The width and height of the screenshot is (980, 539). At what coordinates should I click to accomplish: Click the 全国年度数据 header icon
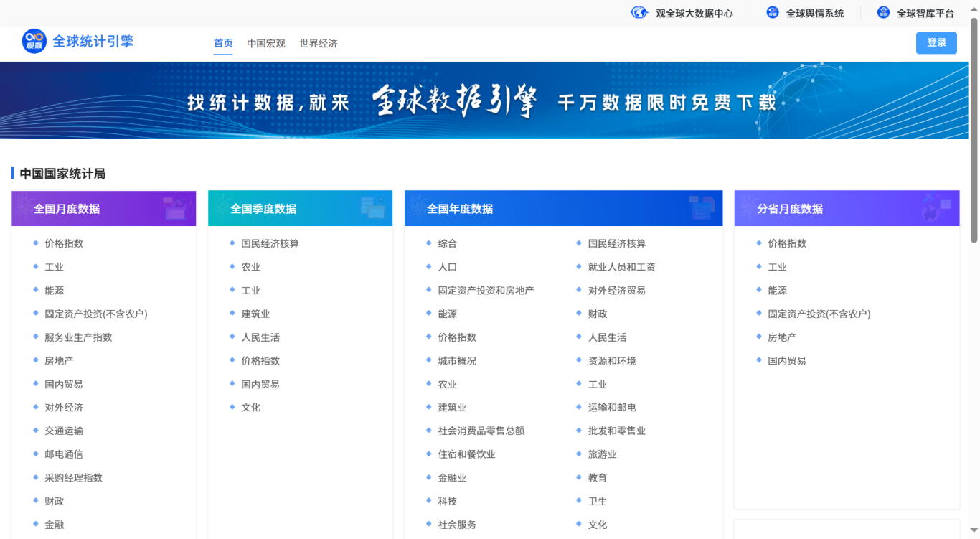pyautogui.click(x=701, y=208)
